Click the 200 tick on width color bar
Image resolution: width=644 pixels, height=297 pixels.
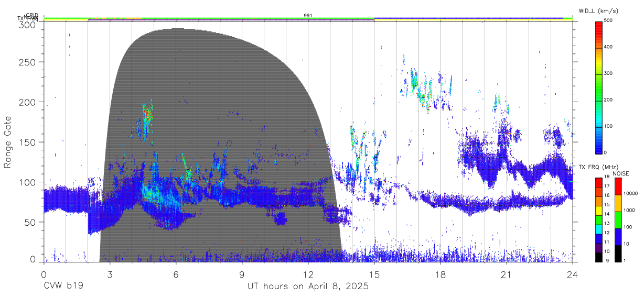[x=609, y=100]
